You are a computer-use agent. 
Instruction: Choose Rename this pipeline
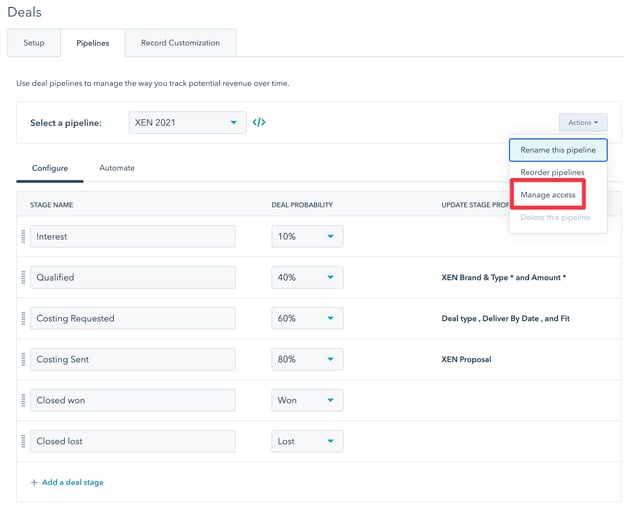(558, 150)
